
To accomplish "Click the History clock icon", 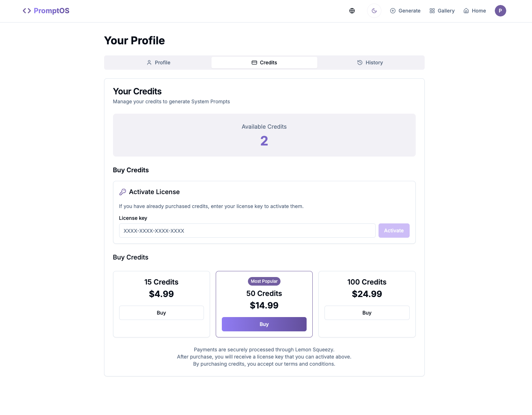I will 360,63.
